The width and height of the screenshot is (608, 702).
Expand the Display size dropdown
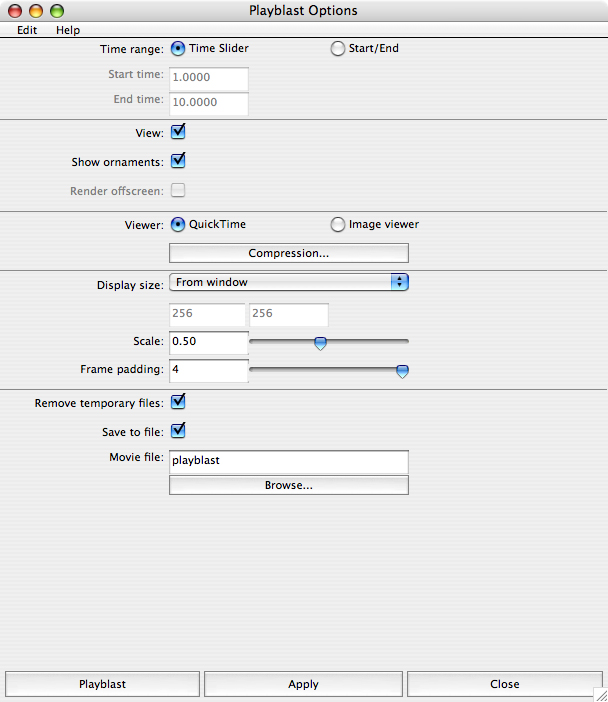coord(288,282)
